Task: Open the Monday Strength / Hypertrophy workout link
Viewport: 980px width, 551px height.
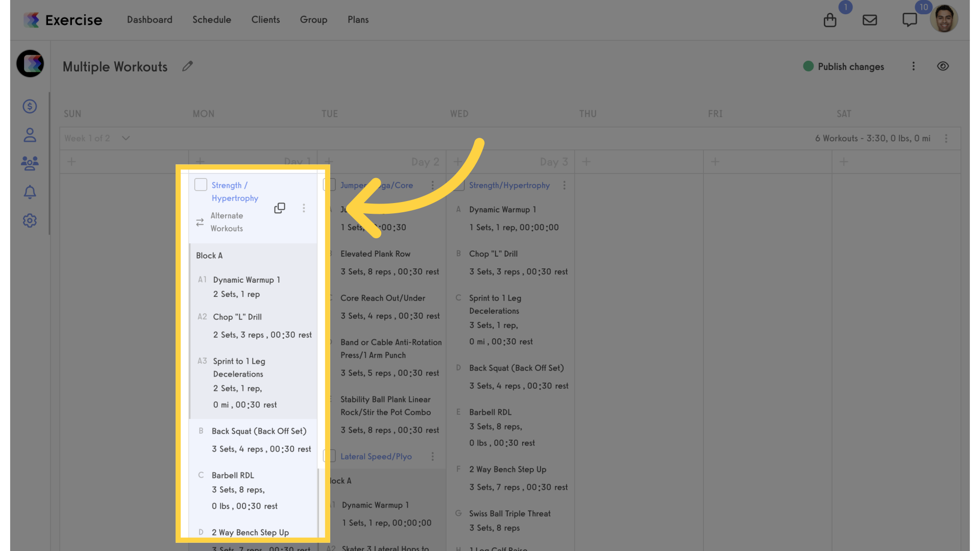Action: [x=235, y=192]
